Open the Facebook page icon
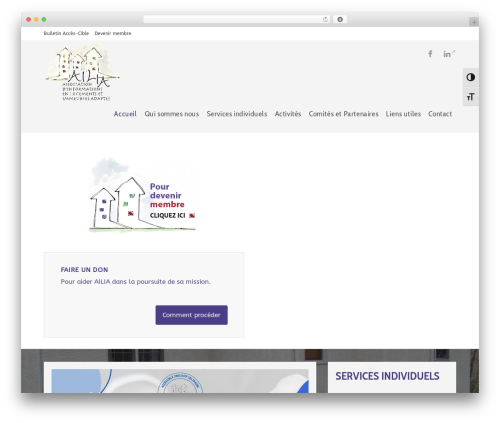This screenshot has width=500, height=423. [x=430, y=54]
